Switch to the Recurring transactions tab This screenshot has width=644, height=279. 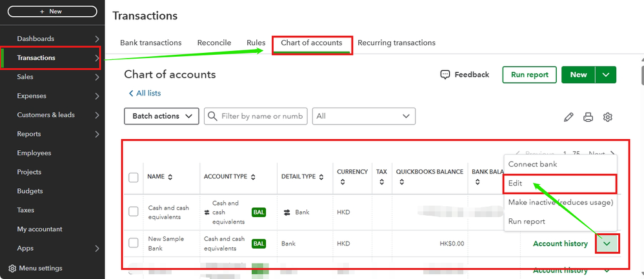(x=396, y=43)
